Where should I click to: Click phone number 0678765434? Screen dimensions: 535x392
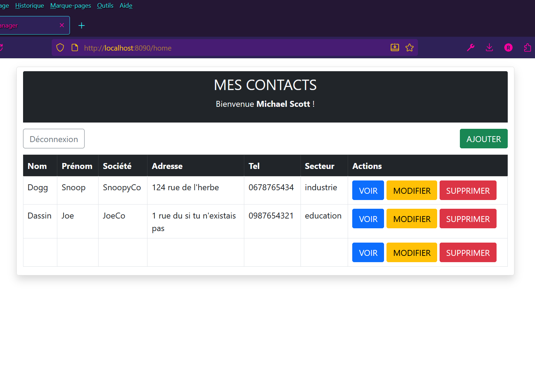click(271, 187)
